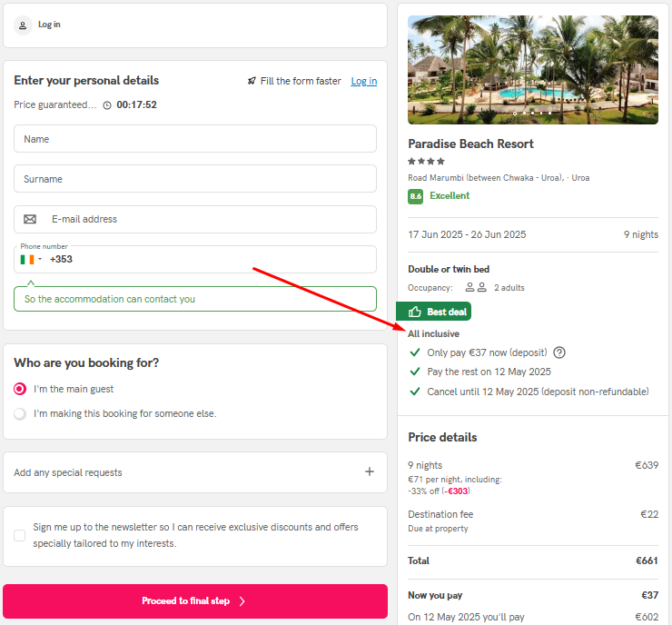
Task: Expand Add any special requests section
Action: coord(195,472)
